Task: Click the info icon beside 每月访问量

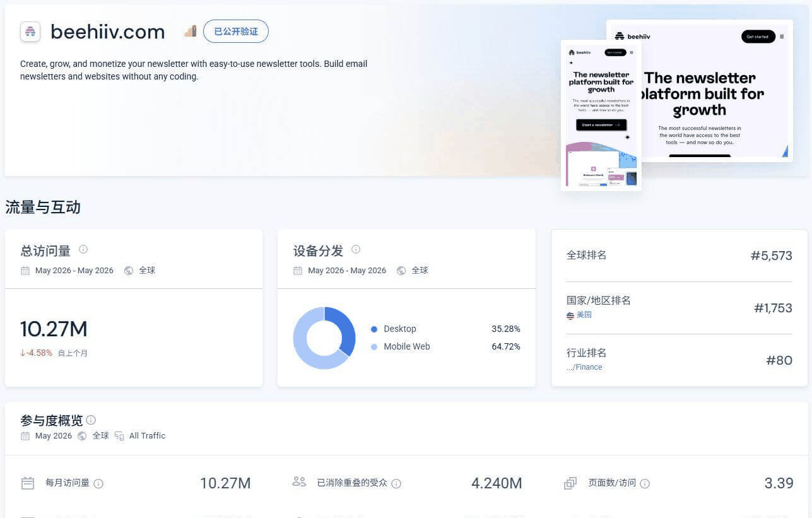Action: (x=98, y=484)
